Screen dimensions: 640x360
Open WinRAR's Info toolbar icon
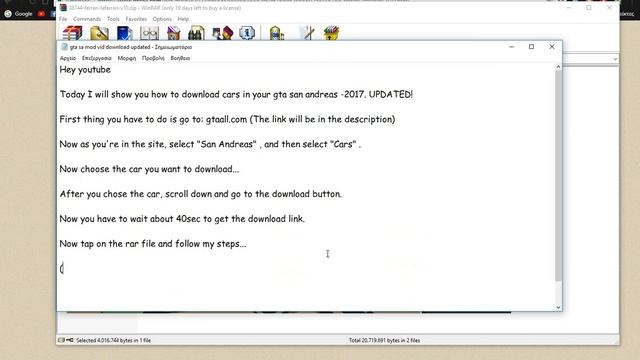(x=247, y=32)
